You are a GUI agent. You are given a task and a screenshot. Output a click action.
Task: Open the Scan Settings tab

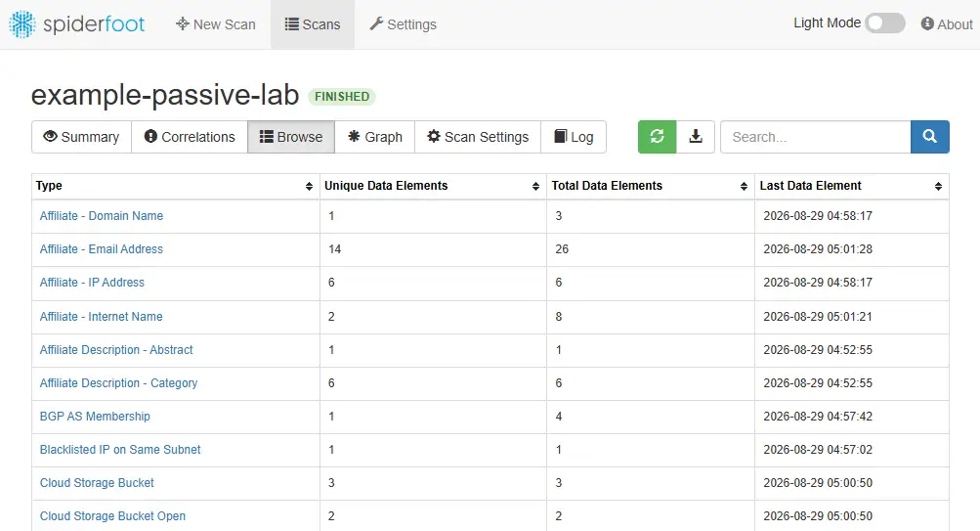(x=478, y=137)
